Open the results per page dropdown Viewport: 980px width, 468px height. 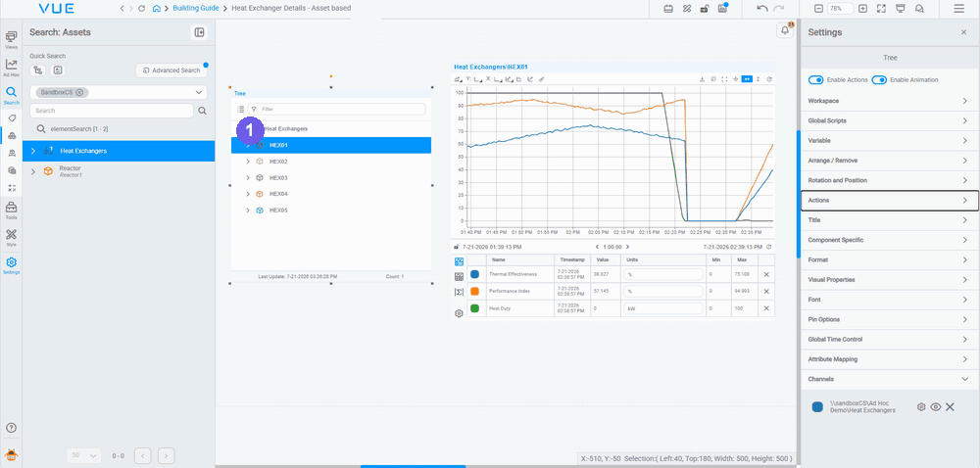83,455
